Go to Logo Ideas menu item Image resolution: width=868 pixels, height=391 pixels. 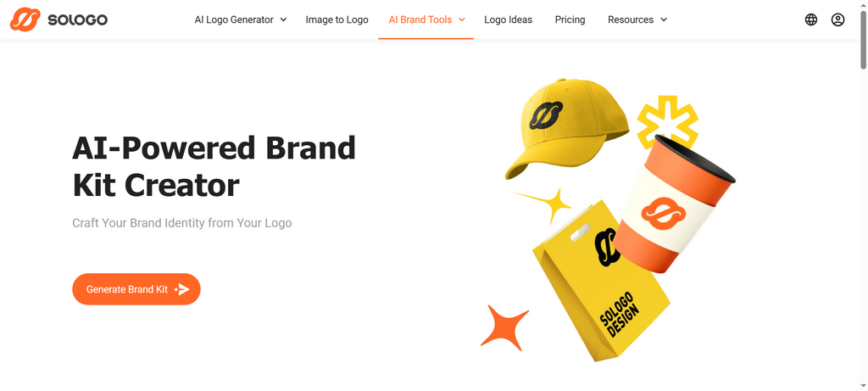click(x=509, y=20)
